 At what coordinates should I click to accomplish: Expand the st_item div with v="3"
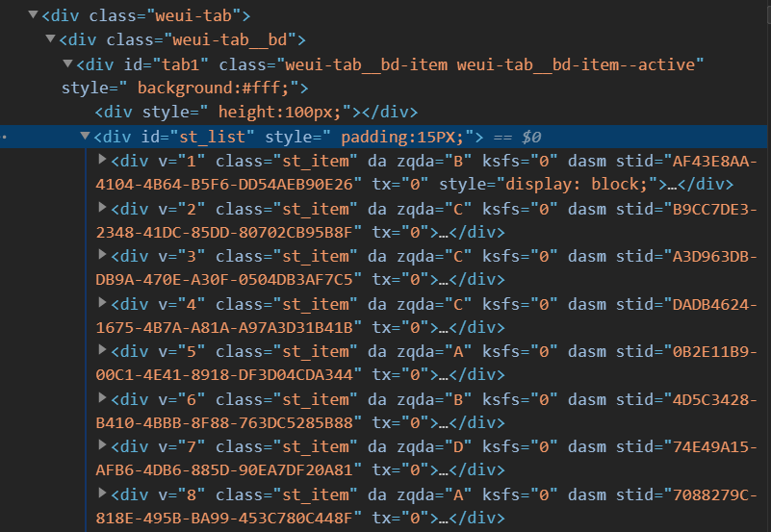[x=104, y=256]
